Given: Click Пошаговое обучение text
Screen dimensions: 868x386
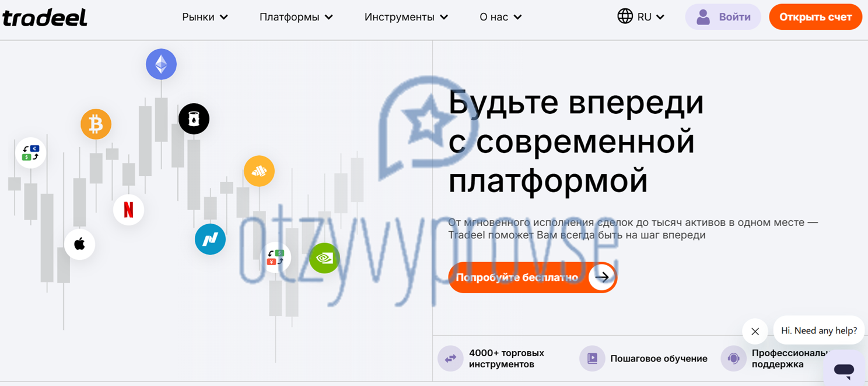Looking at the screenshot, I should point(659,359).
